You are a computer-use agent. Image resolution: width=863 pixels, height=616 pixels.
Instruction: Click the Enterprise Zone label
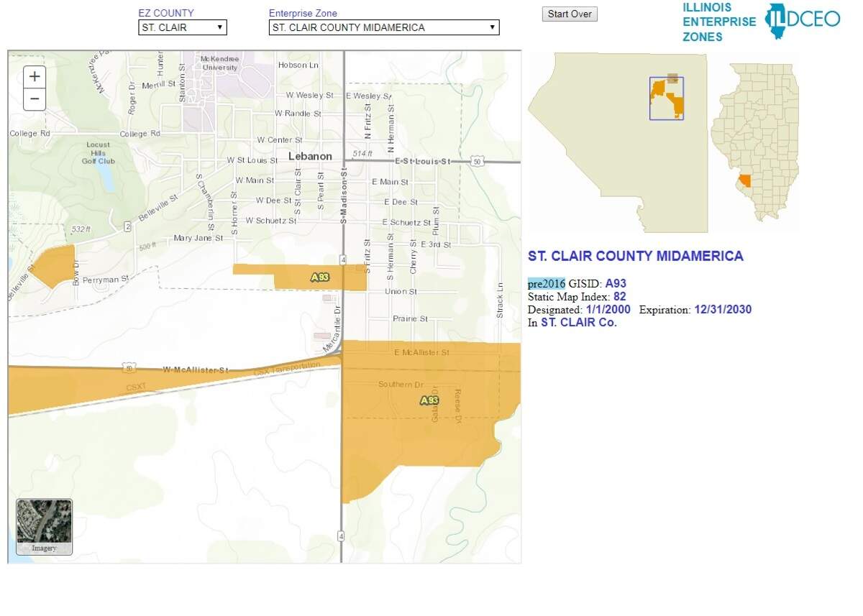click(303, 13)
